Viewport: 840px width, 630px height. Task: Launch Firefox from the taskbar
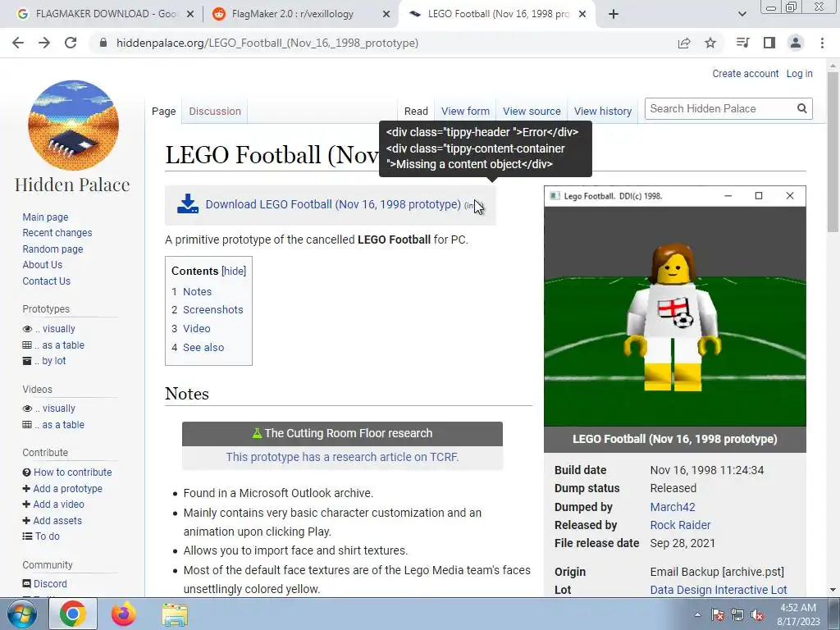(124, 614)
